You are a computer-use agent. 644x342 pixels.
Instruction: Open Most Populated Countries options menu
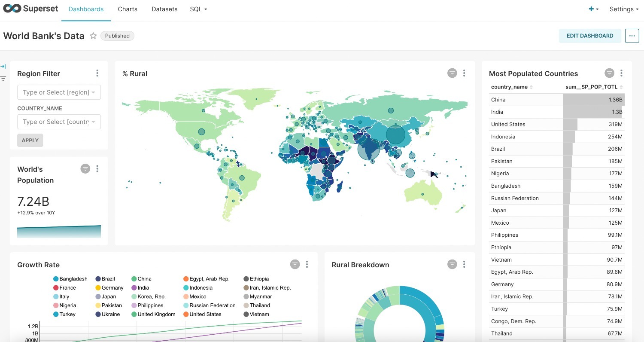tap(621, 73)
